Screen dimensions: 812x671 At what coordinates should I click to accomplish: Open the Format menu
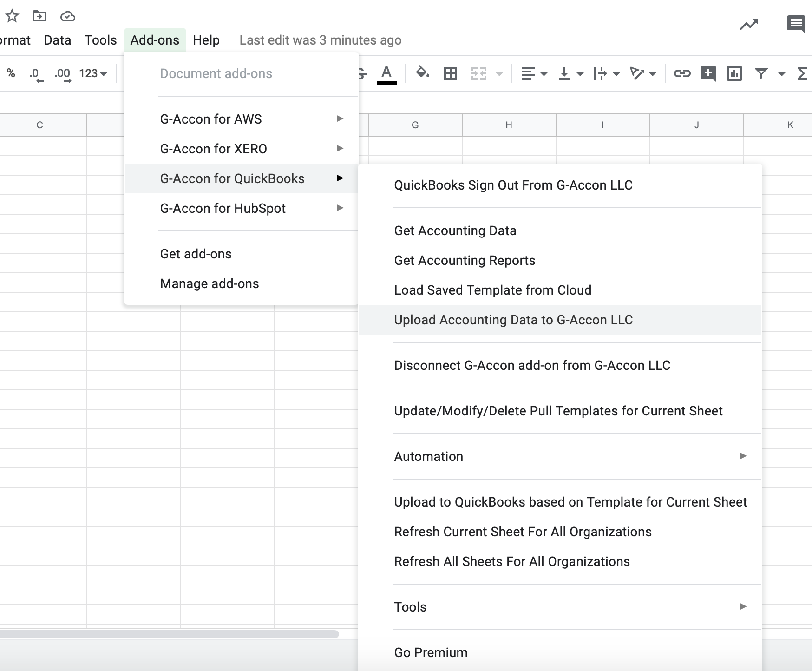point(15,40)
